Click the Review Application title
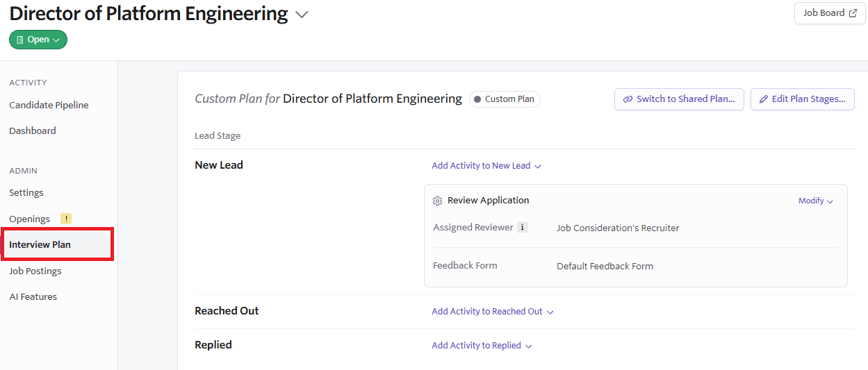This screenshot has width=868, height=370. (x=488, y=200)
